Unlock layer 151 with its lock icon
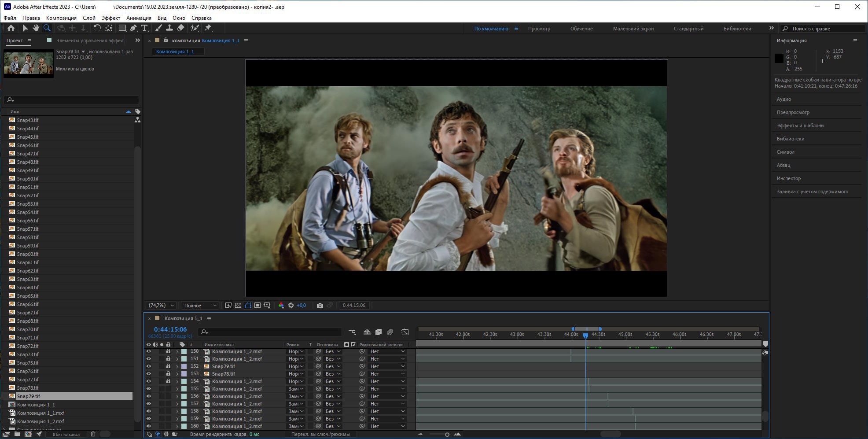Screen dimensions: 868x439 [168, 359]
